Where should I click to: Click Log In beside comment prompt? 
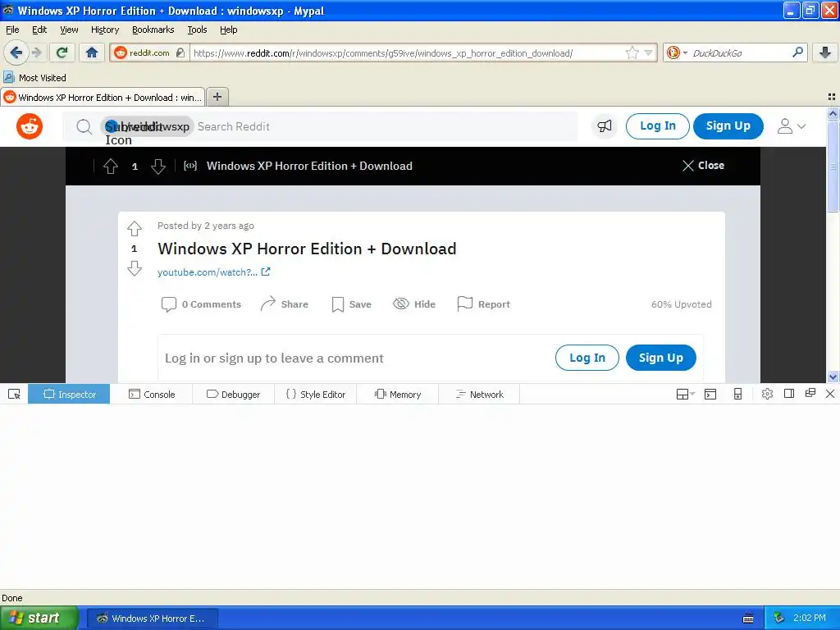[x=587, y=358]
